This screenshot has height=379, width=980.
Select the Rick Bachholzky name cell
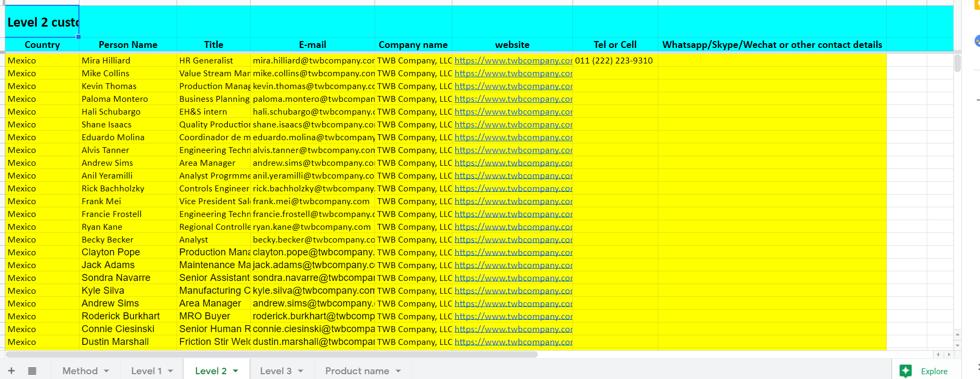point(128,188)
